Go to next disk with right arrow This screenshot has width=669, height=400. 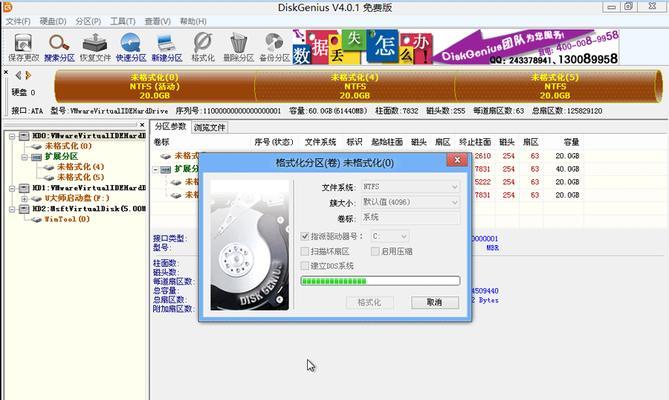[x=28, y=75]
